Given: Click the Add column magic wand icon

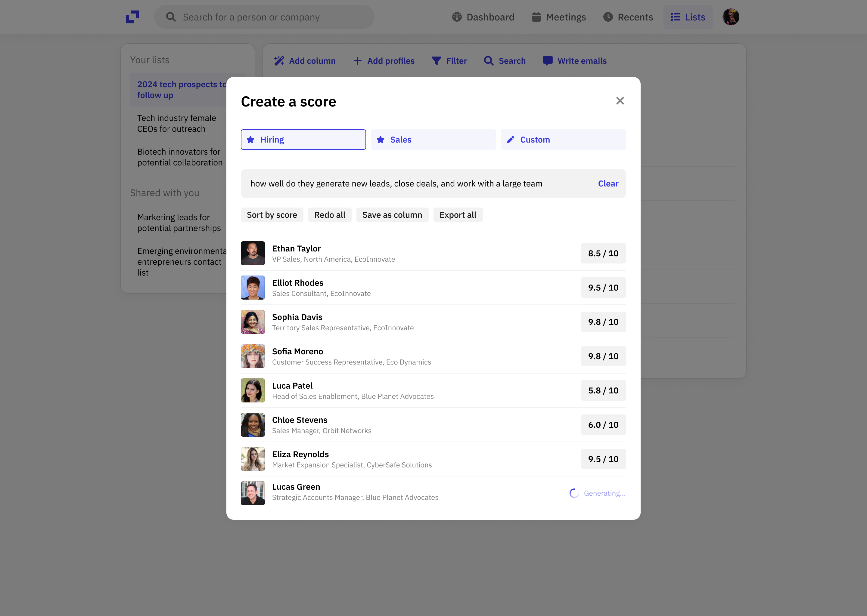Looking at the screenshot, I should pos(279,61).
